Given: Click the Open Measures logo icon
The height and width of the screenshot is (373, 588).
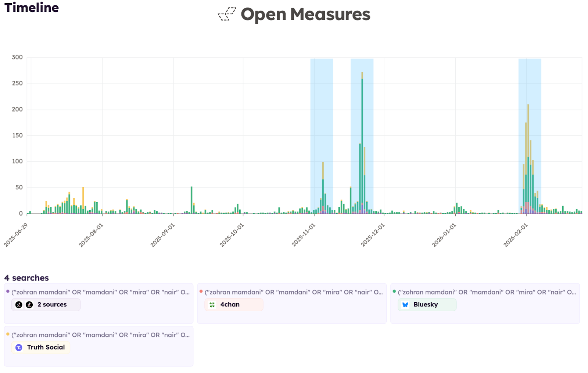Looking at the screenshot, I should [x=226, y=14].
